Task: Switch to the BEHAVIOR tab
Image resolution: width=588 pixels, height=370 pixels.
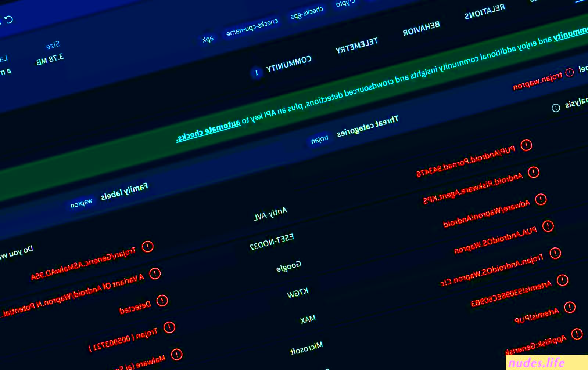Action: (421, 28)
